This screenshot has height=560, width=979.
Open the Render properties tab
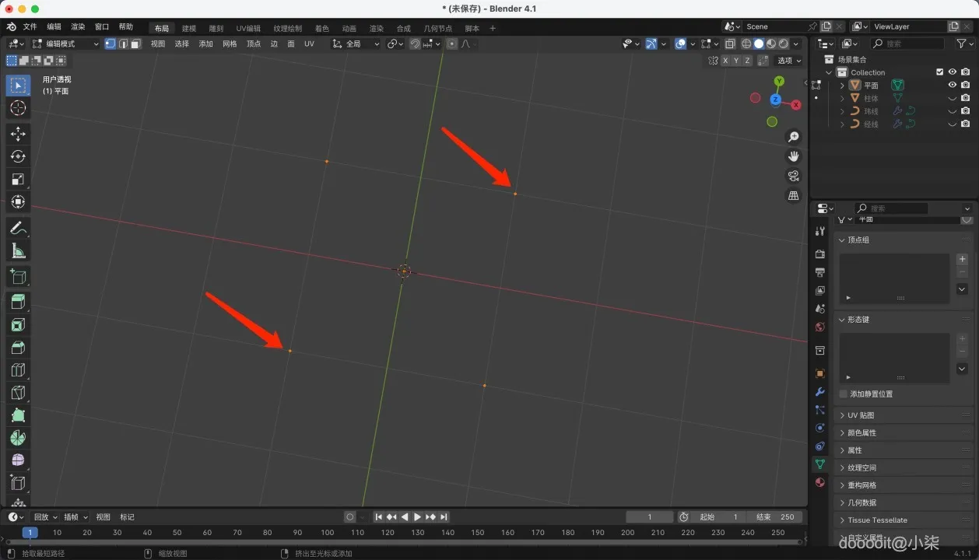(x=819, y=254)
